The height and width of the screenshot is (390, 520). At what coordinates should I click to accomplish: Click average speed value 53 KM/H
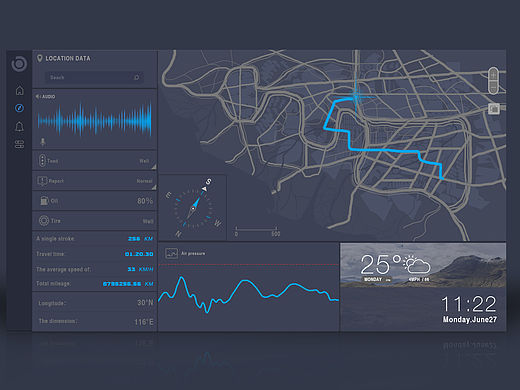pyautogui.click(x=140, y=269)
